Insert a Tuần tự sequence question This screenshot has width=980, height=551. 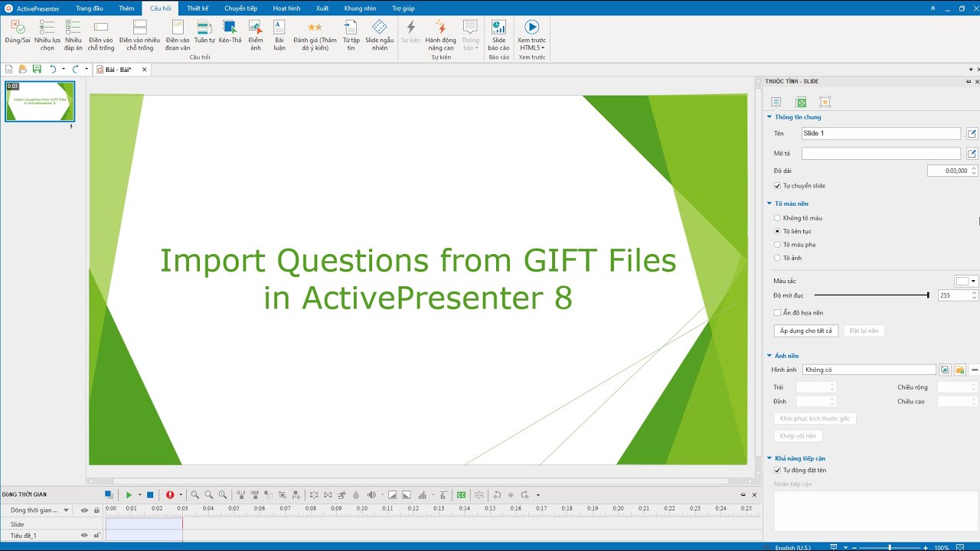[204, 32]
